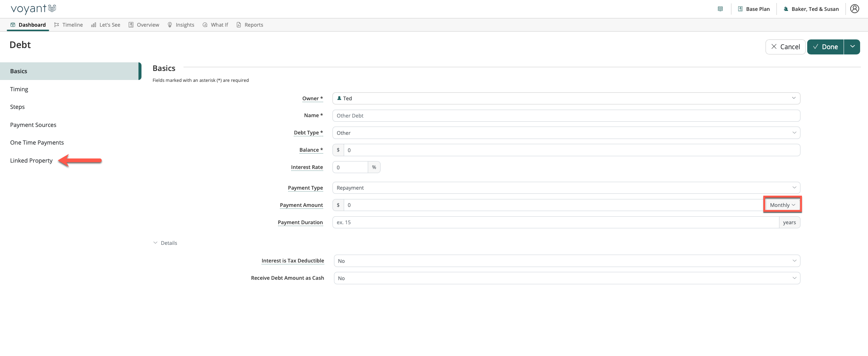
Task: Change the Monthly payment frequency dropdown
Action: pos(782,205)
